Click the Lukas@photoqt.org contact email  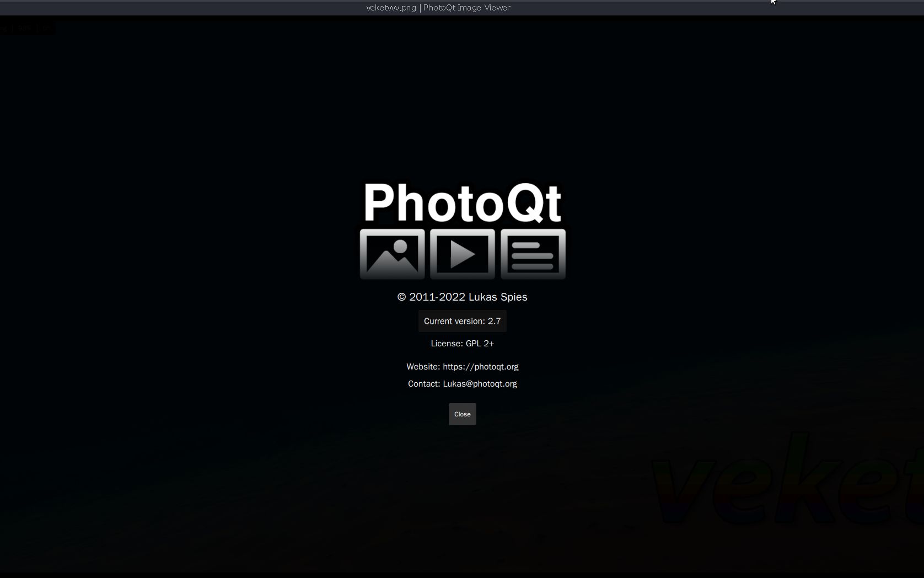pyautogui.click(x=480, y=384)
